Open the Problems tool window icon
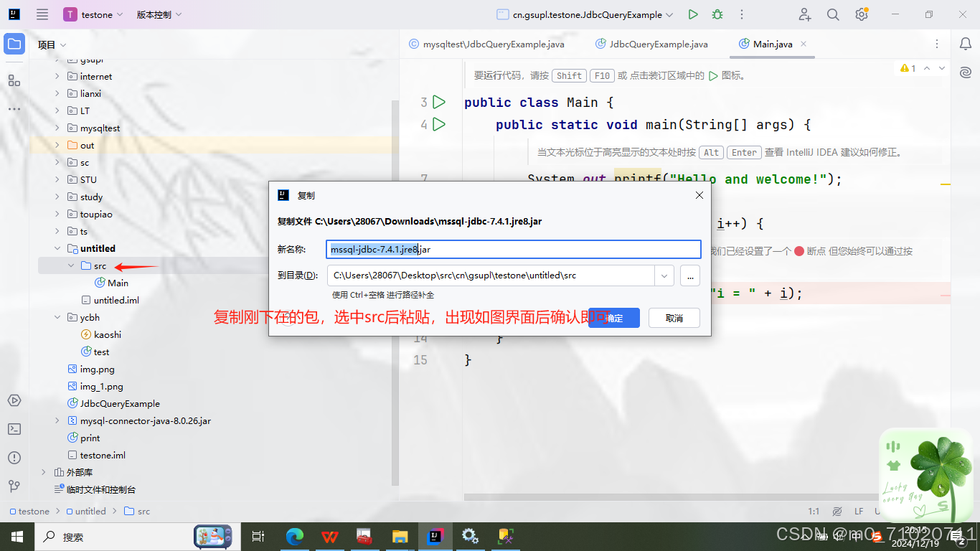Viewport: 980px width, 551px height. click(x=14, y=458)
